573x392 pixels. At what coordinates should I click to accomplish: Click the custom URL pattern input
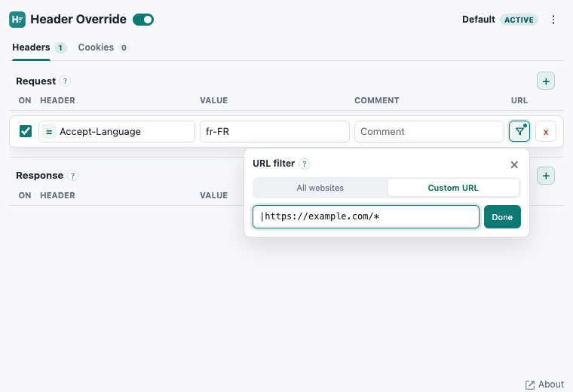point(366,216)
